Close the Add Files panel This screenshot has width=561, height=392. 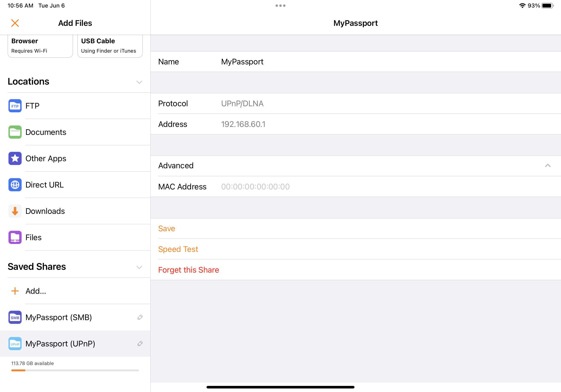(15, 23)
